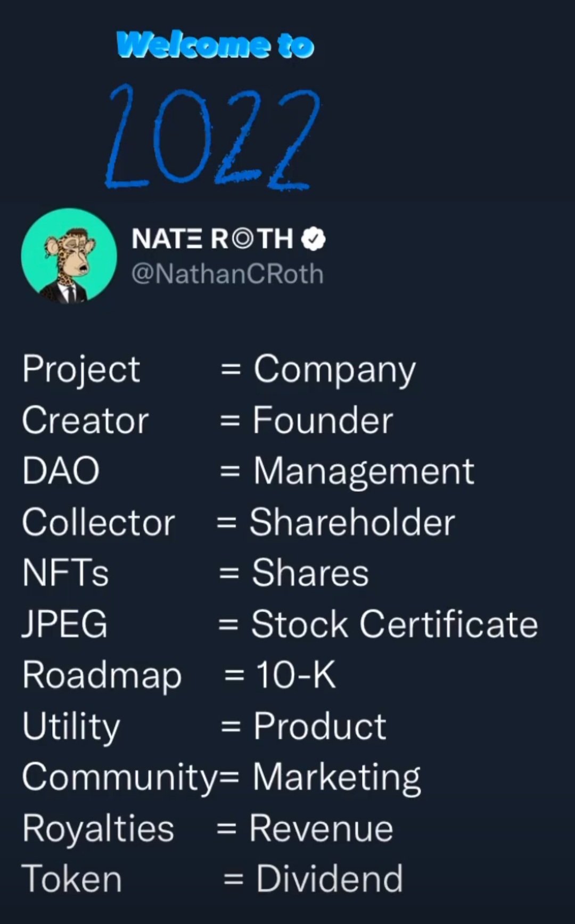Click the word "Project" in tweet
The width and height of the screenshot is (575, 924).
pyautogui.click(x=81, y=369)
